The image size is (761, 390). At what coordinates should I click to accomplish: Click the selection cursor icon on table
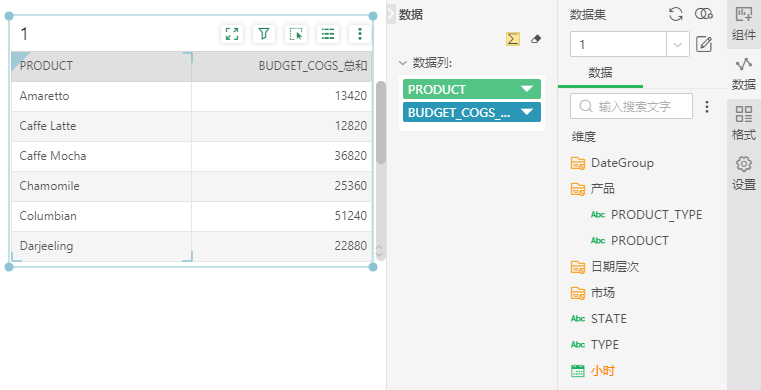click(x=296, y=34)
